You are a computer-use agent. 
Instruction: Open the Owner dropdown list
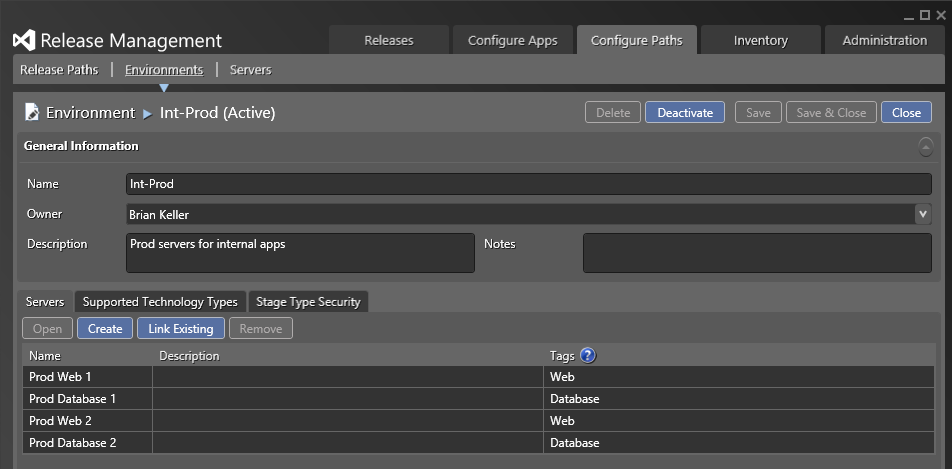[922, 214]
